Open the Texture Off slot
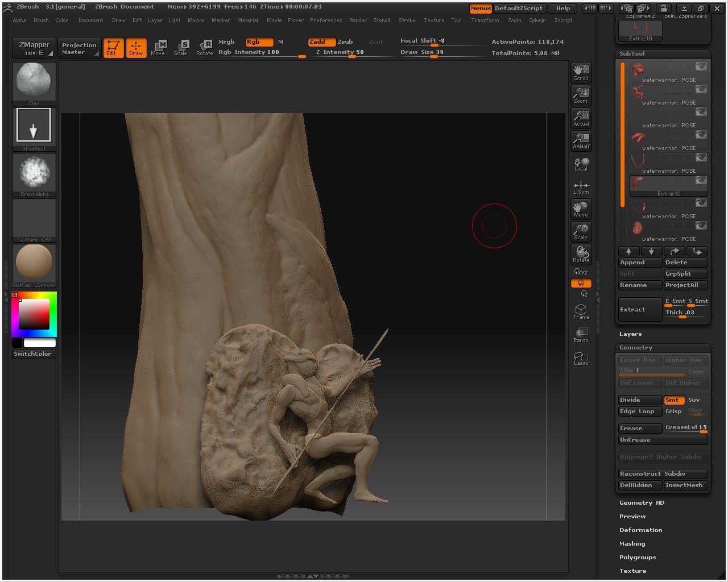 tap(34, 220)
